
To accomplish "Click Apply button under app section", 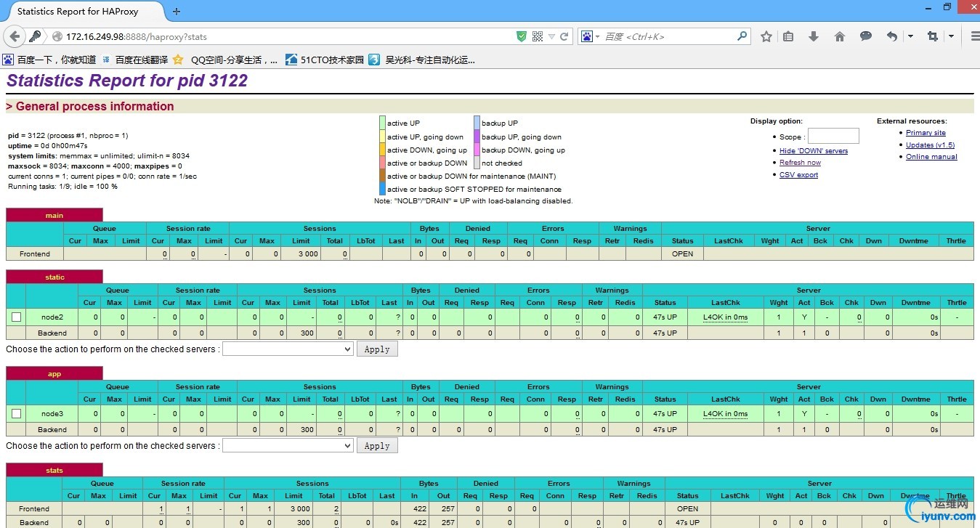I will point(377,446).
